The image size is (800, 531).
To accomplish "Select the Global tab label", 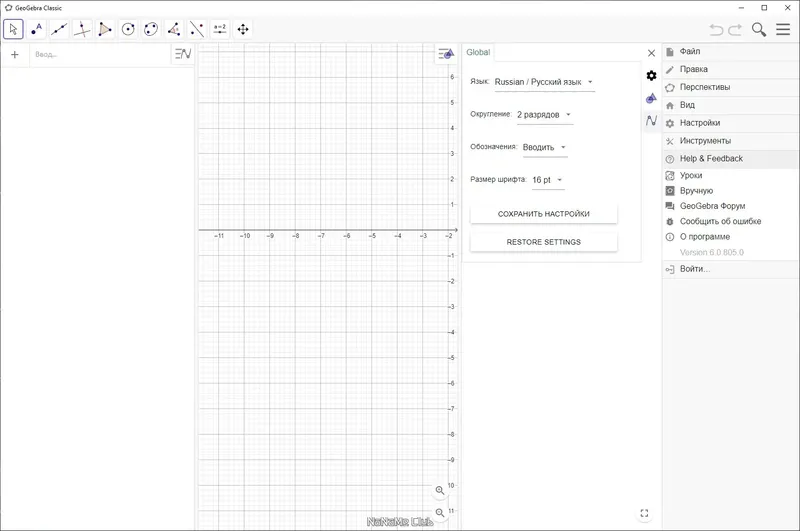I will pyautogui.click(x=478, y=52).
